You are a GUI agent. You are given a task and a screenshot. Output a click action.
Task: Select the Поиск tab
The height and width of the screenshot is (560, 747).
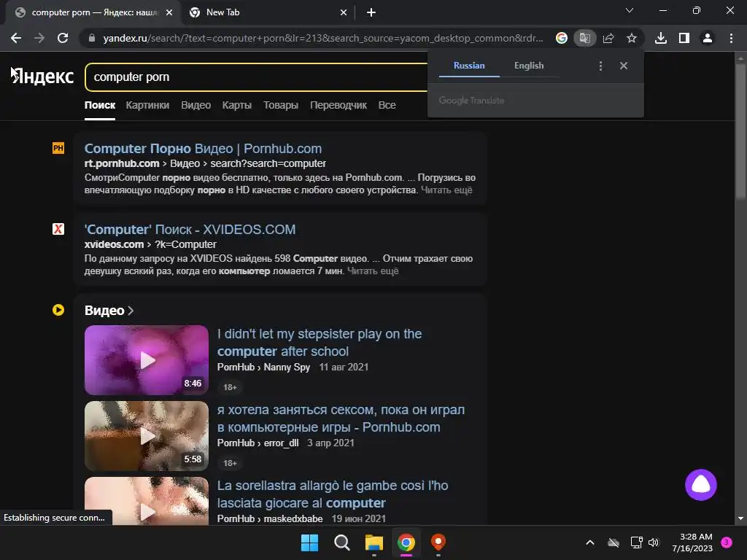[99, 105]
